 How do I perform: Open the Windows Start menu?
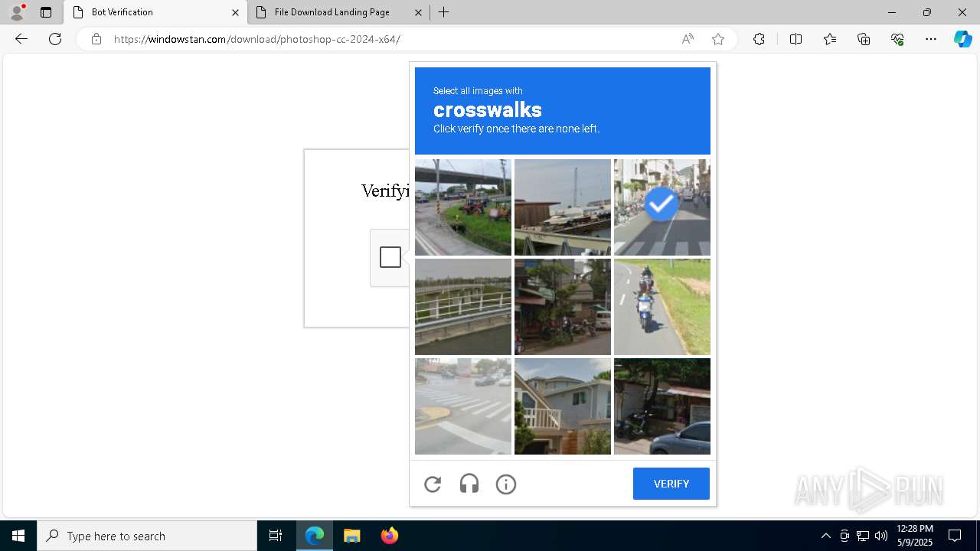(18, 536)
